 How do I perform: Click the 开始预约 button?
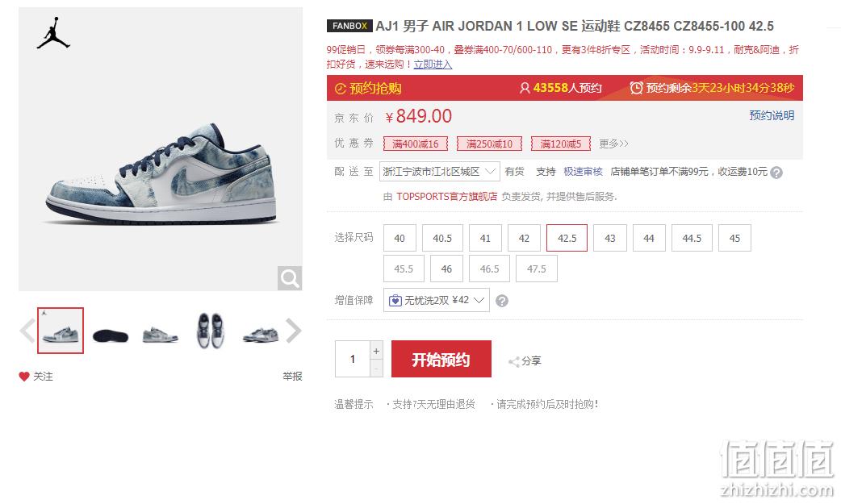pos(441,359)
